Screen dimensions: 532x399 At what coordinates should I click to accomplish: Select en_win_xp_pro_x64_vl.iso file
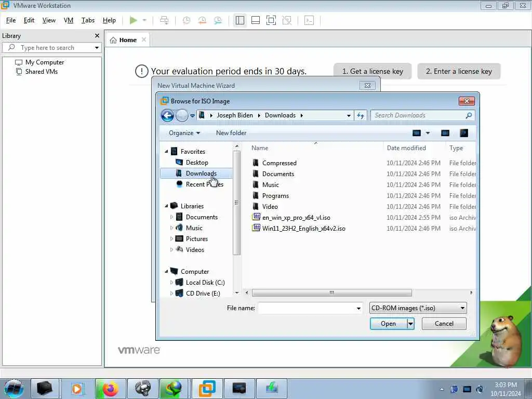(296, 218)
